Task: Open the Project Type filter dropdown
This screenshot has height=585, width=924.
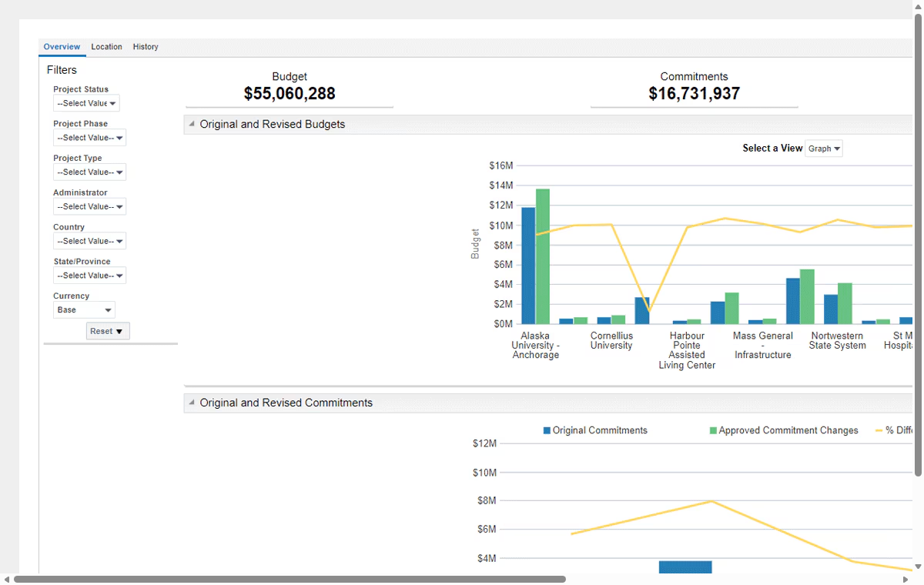Action: click(x=89, y=172)
